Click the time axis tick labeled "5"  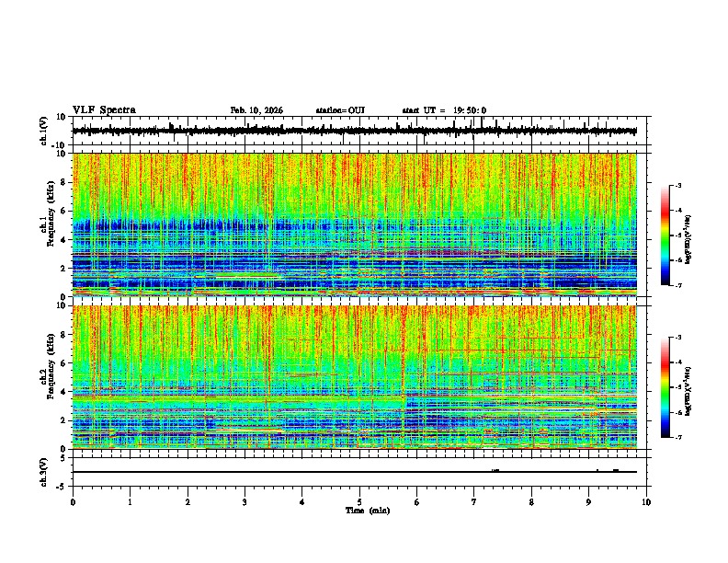click(359, 502)
